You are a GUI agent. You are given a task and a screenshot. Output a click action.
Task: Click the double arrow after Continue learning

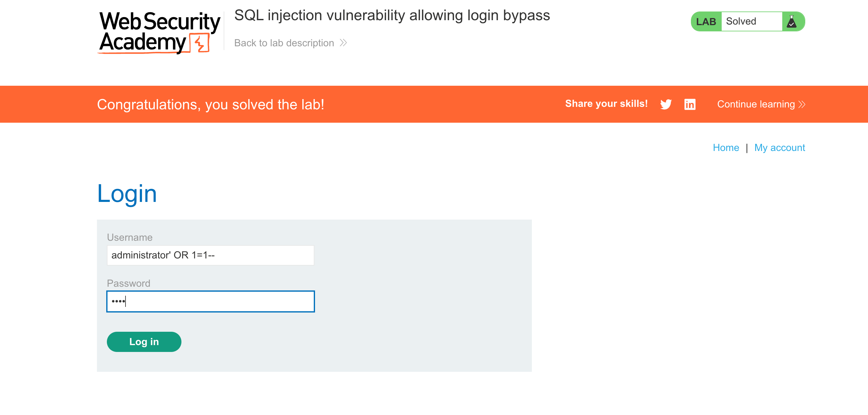click(802, 104)
